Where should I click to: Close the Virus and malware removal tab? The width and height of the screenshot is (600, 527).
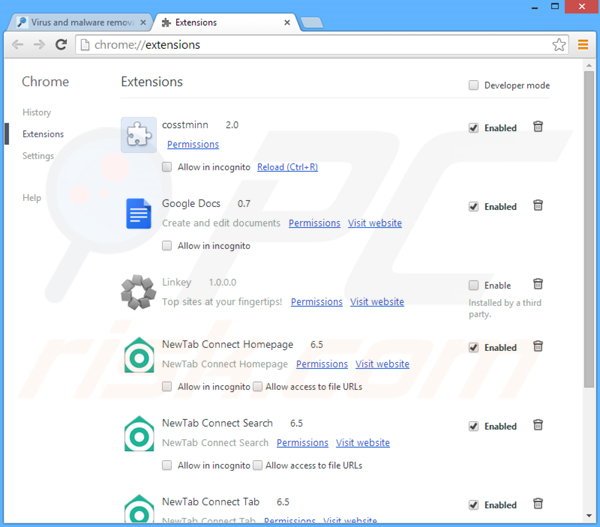tap(143, 23)
